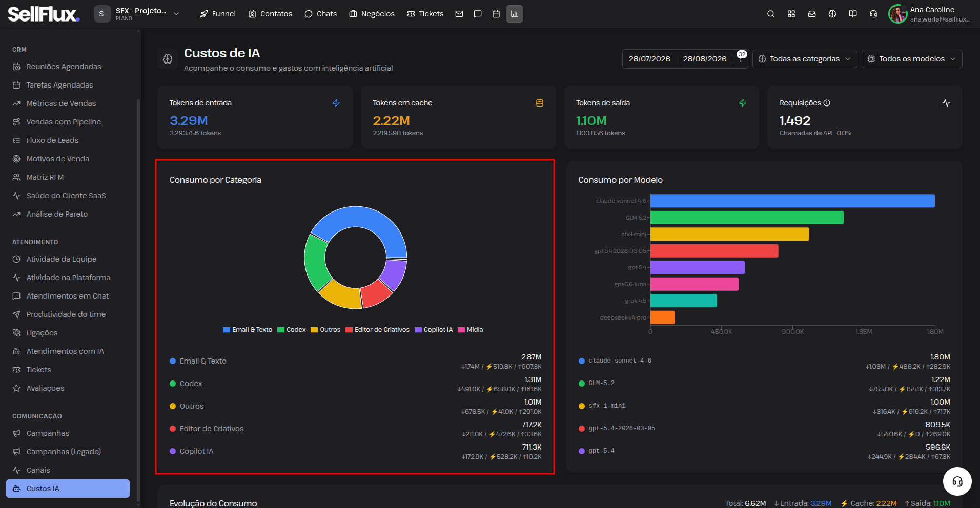980x508 pixels.
Task: Click the lightning icon on Tokens de entrada card
Action: [x=336, y=103]
